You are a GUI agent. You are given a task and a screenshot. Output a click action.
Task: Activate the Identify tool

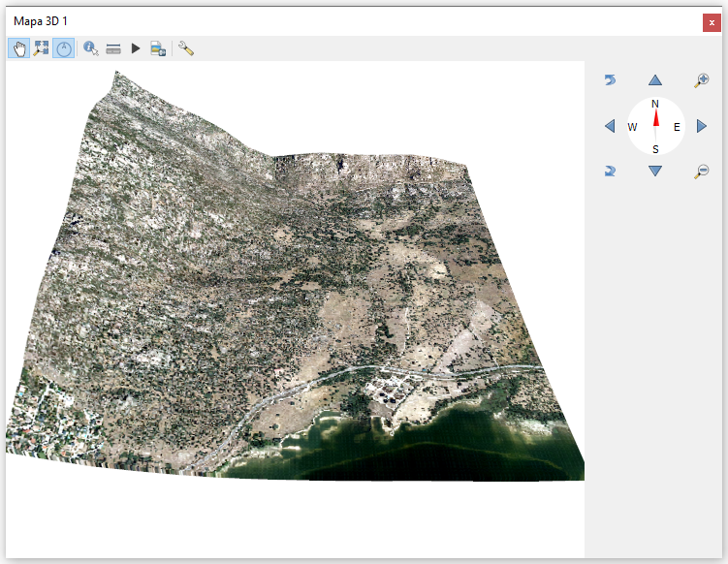click(x=91, y=48)
